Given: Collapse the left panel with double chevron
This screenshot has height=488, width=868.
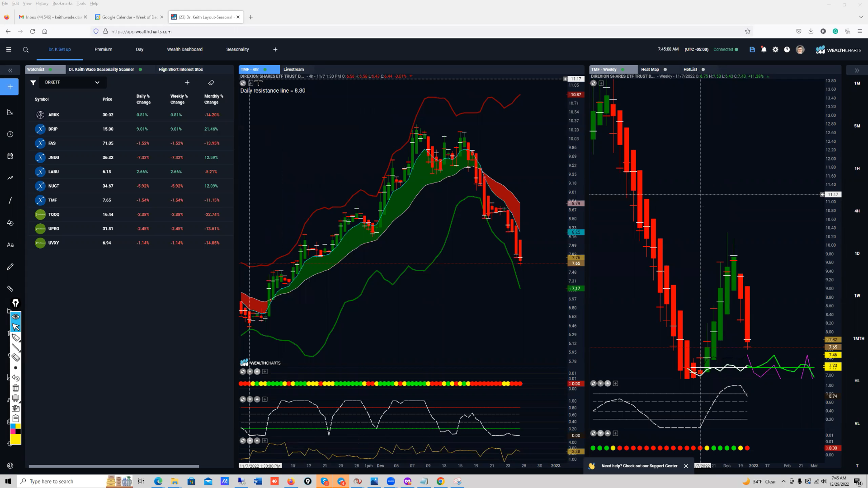Looking at the screenshot, I should (10, 70).
